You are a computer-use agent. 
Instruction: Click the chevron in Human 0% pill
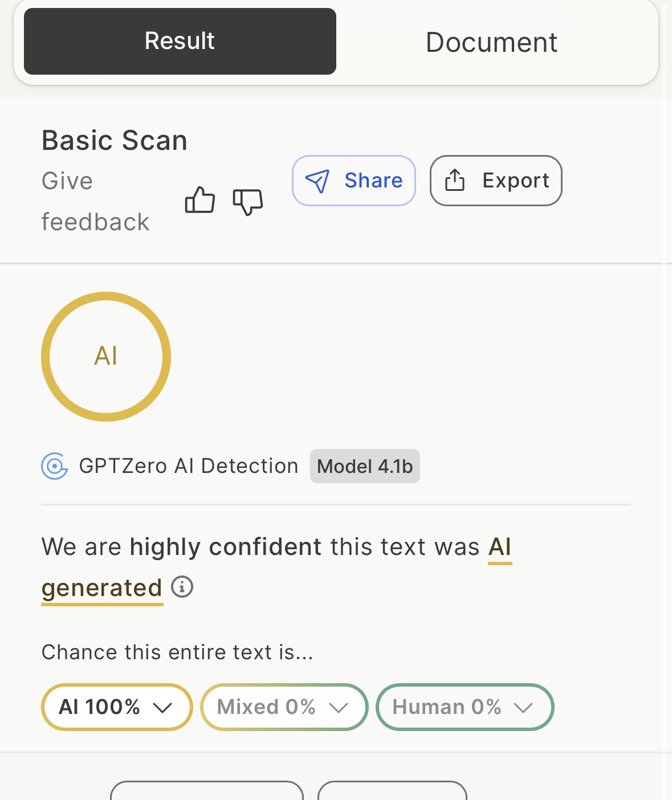pyautogui.click(x=523, y=708)
